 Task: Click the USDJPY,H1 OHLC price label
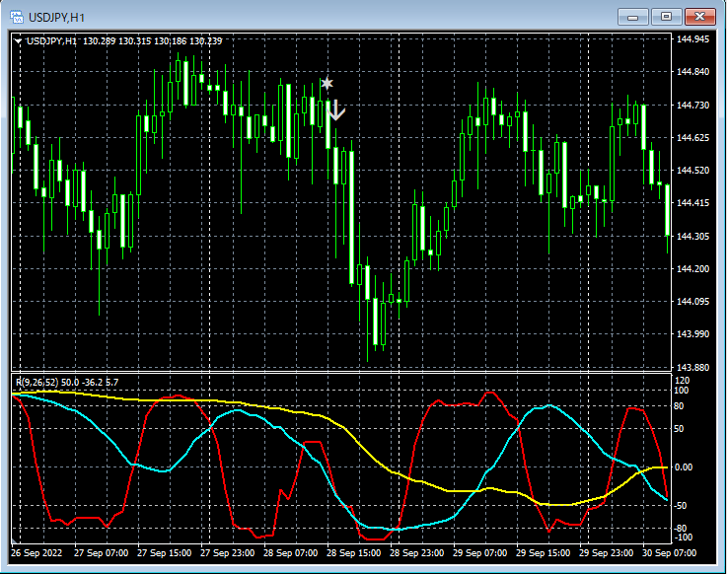[x=124, y=40]
